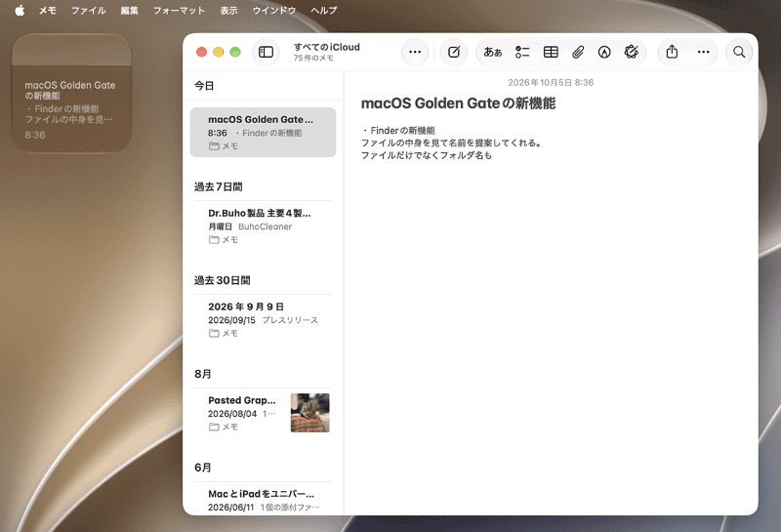Screen dimensions: 781x532
Task: Click line ファイルの中身を見て名前を提案してくれる
Action: pyautogui.click(x=451, y=143)
